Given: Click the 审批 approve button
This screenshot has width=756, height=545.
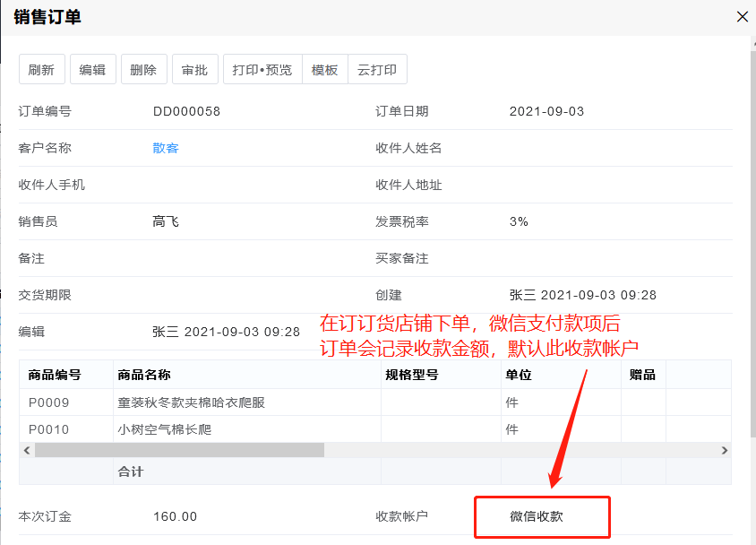Looking at the screenshot, I should point(194,70).
